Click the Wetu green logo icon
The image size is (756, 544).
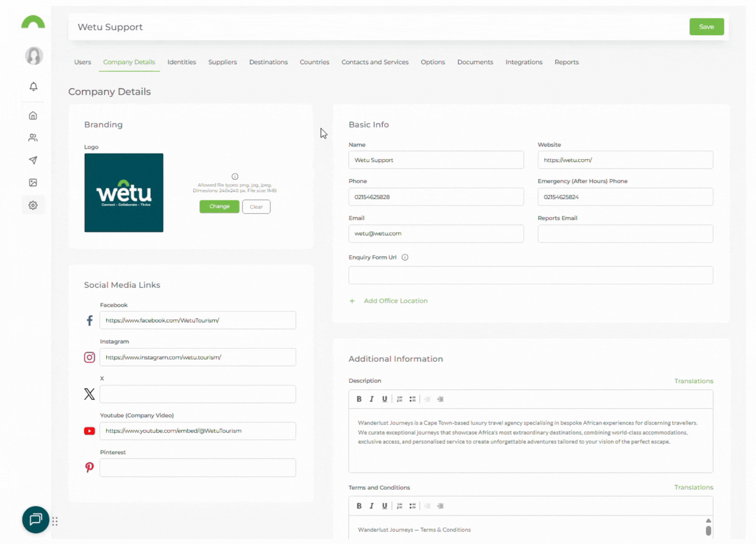(33, 22)
